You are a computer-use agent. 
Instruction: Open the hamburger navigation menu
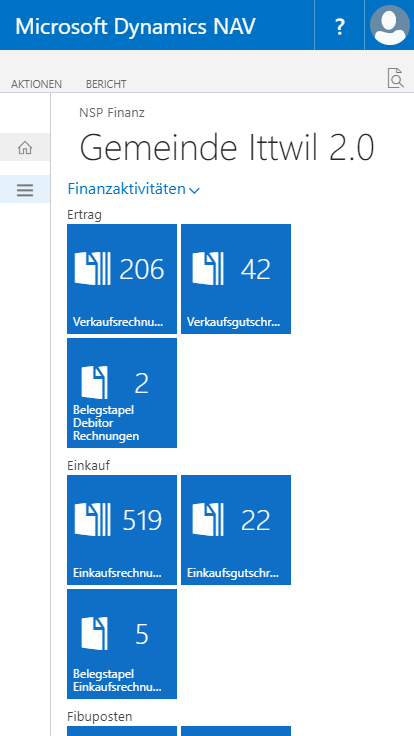coord(25,190)
